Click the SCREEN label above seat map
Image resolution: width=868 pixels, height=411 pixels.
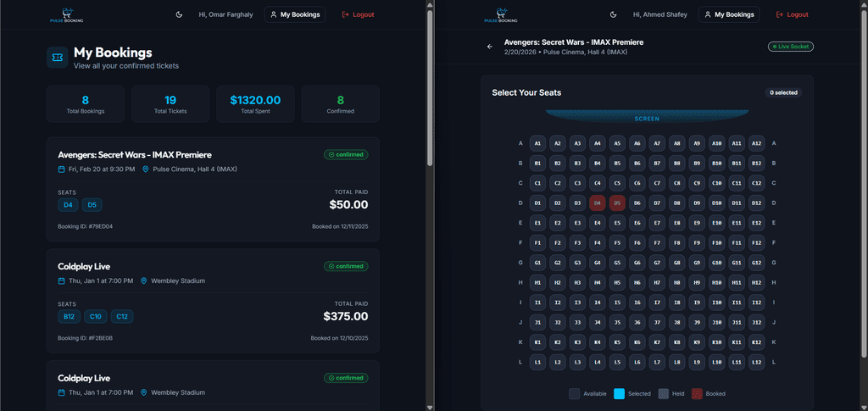[x=647, y=119]
